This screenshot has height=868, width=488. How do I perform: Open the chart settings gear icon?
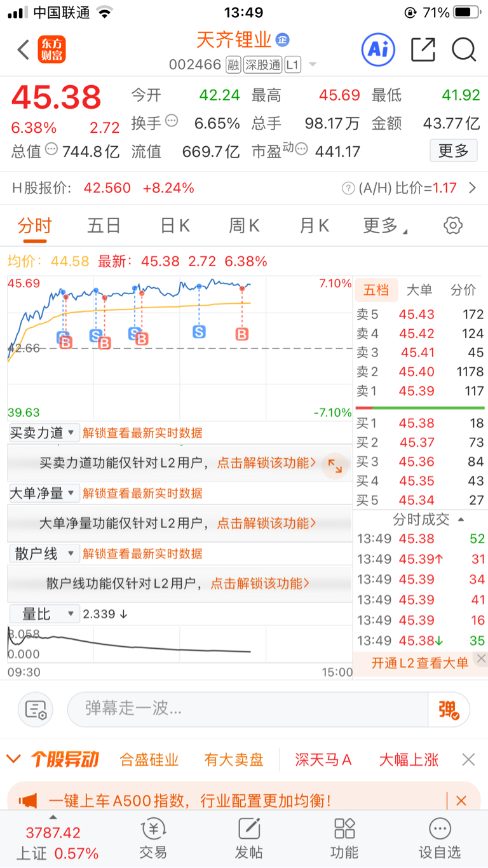pos(453,225)
